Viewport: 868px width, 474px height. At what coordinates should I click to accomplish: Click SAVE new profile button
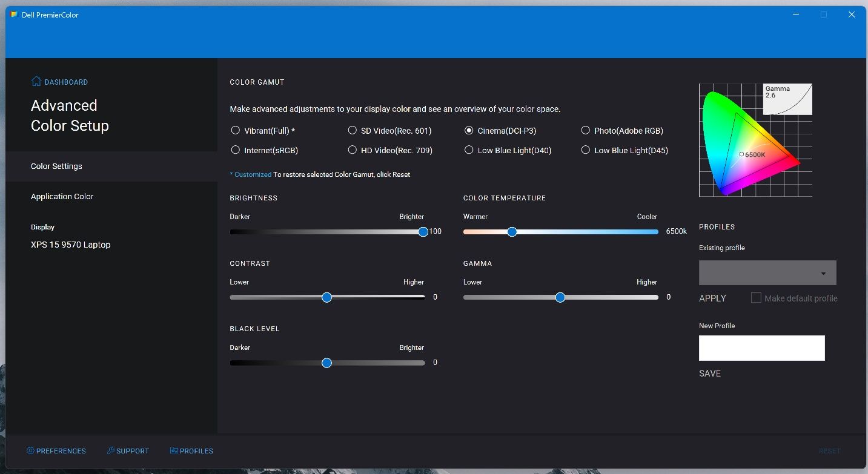[x=710, y=374]
